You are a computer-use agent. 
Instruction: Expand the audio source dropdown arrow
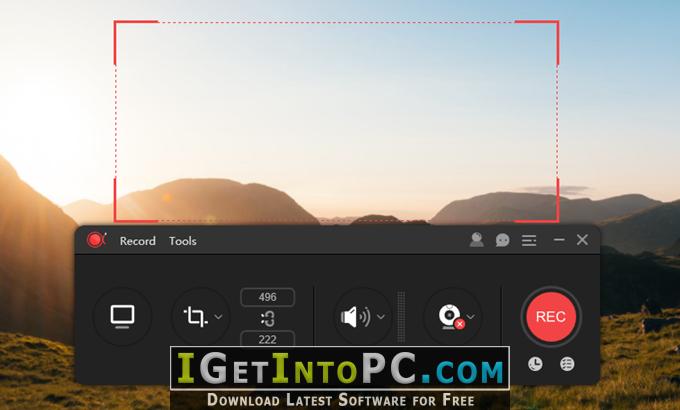coord(381,317)
